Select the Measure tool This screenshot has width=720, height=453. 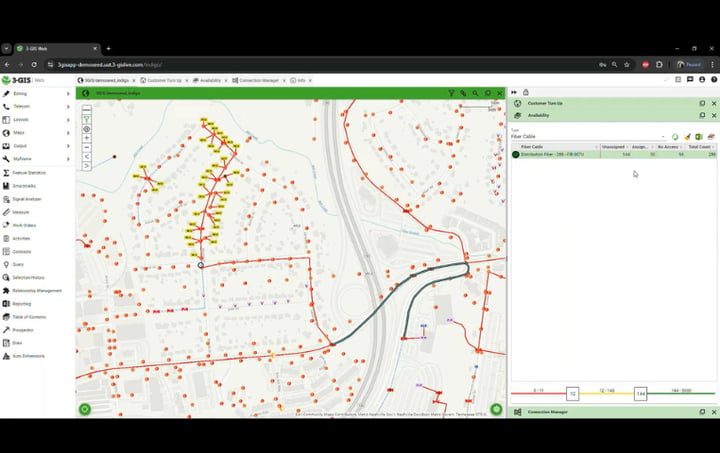[x=20, y=212]
